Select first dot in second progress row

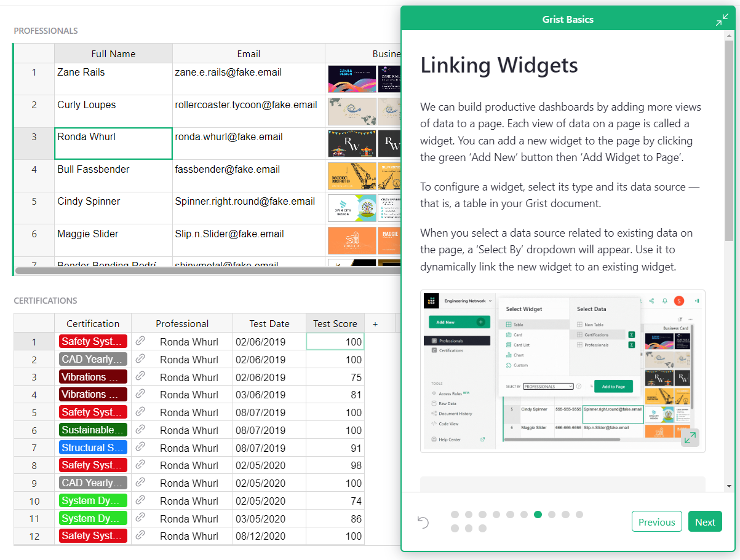(455, 529)
